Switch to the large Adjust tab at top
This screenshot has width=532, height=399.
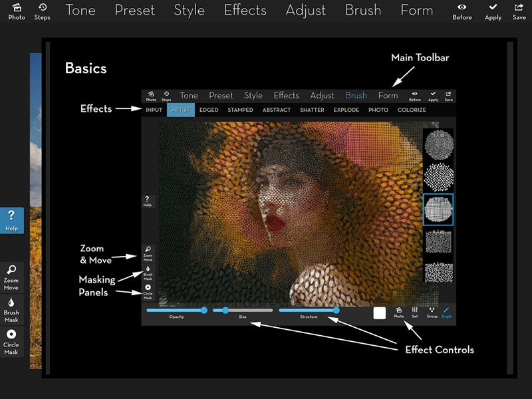(306, 10)
